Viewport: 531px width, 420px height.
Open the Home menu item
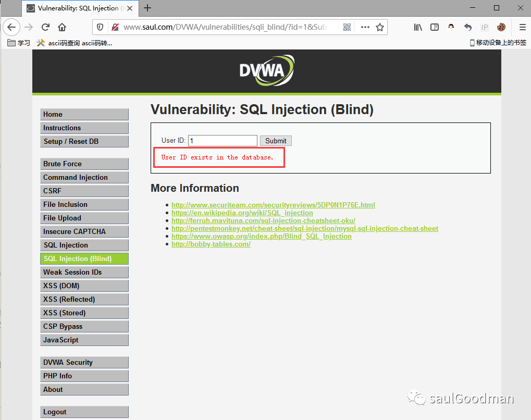(x=84, y=114)
